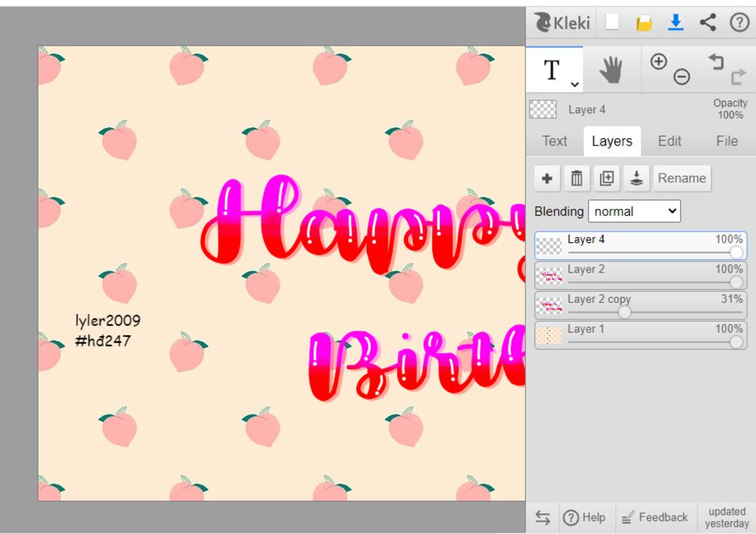Select the Text tool
This screenshot has width=756, height=534.
click(552, 70)
